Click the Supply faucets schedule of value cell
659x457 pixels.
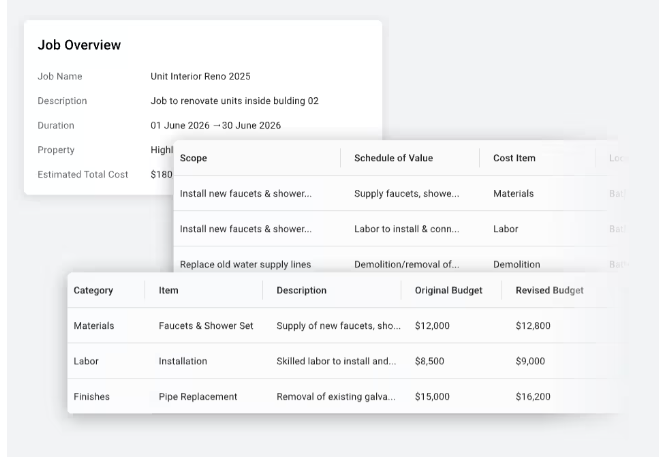coord(406,194)
